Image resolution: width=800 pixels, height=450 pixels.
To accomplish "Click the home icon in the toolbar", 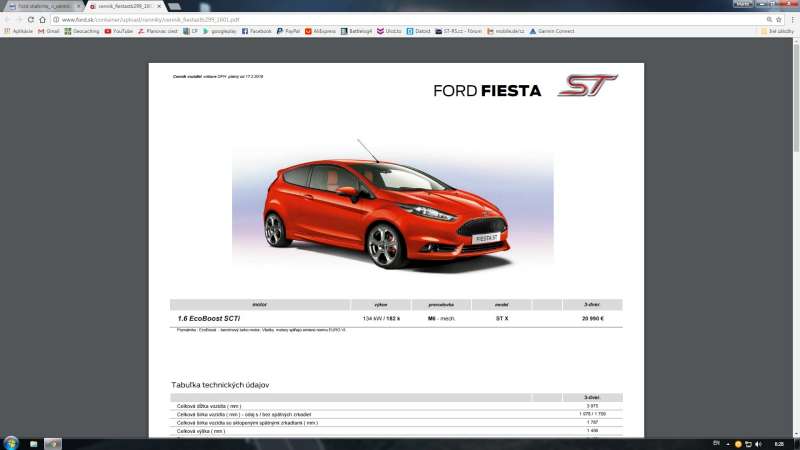I will point(42,19).
